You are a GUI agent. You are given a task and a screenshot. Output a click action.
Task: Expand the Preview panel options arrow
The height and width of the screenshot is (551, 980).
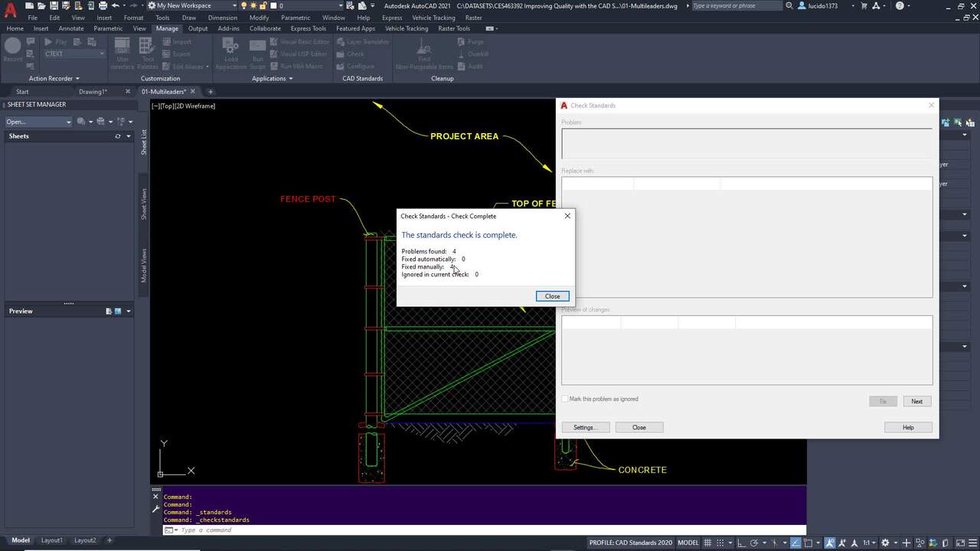(129, 311)
